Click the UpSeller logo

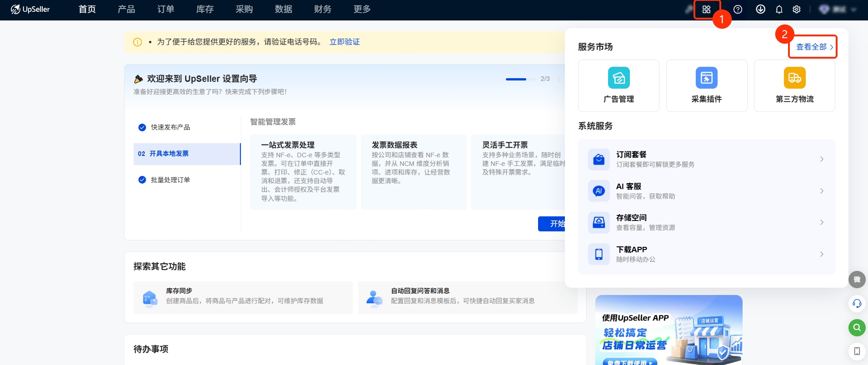[x=30, y=9]
